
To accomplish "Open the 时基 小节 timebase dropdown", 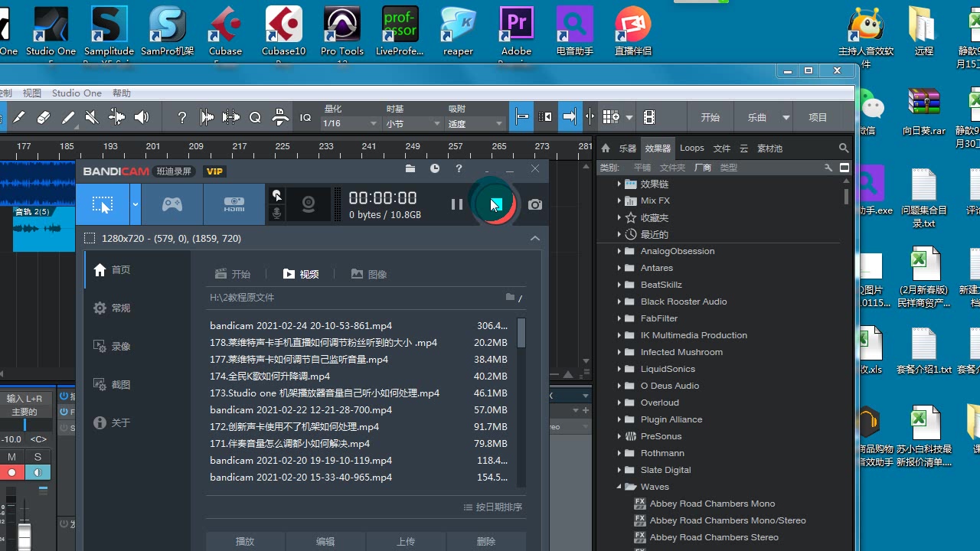I will point(413,123).
